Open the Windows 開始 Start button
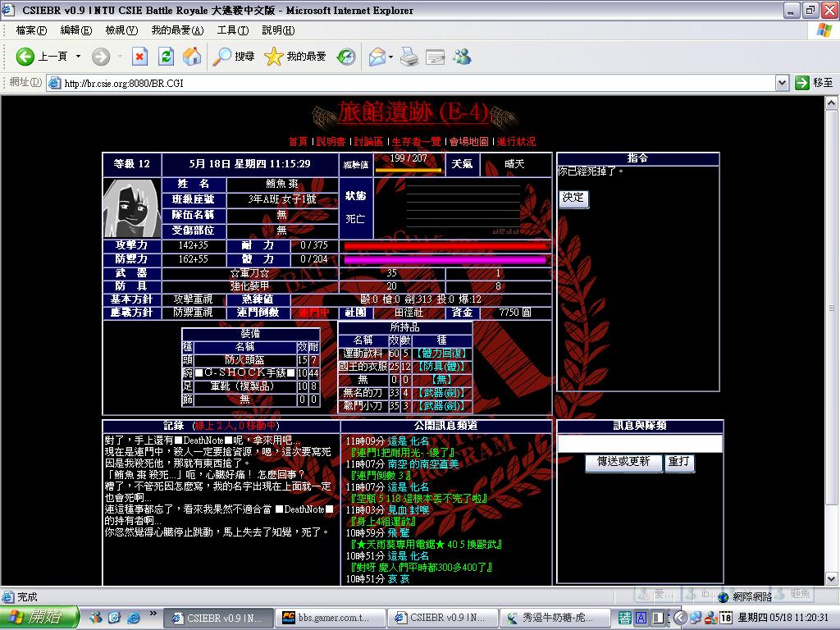Screen dimensions: 840x630 39,618
